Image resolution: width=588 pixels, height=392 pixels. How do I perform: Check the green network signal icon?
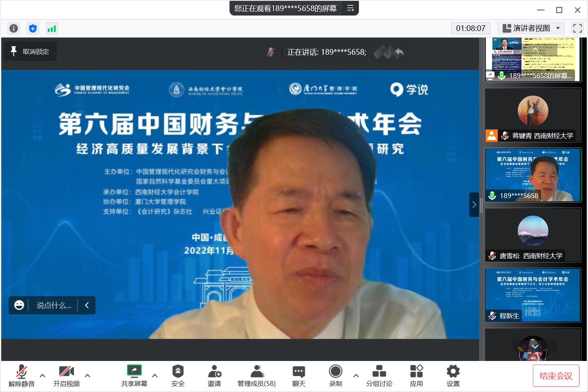[x=52, y=28]
